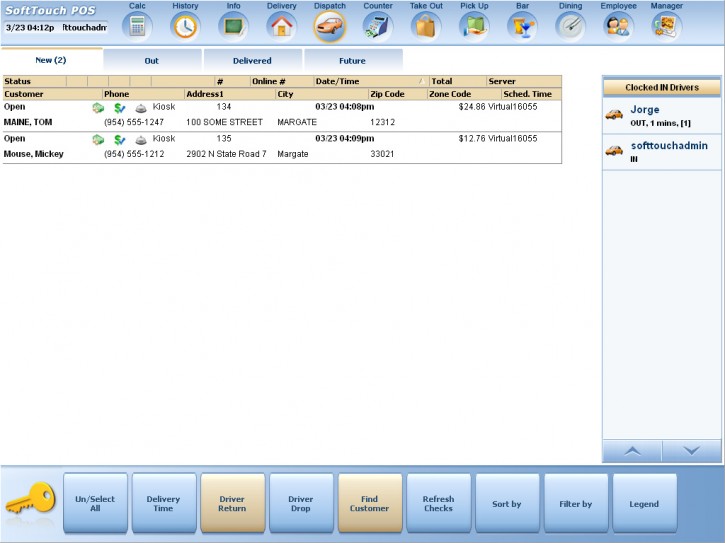The height and width of the screenshot is (543, 725).
Task: Open the Bar cocktail icon
Action: click(522, 26)
